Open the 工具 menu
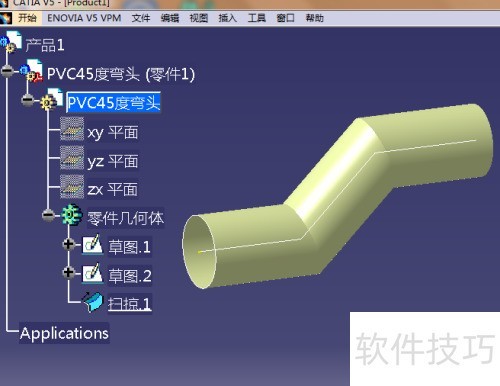500x386 pixels. click(x=257, y=18)
